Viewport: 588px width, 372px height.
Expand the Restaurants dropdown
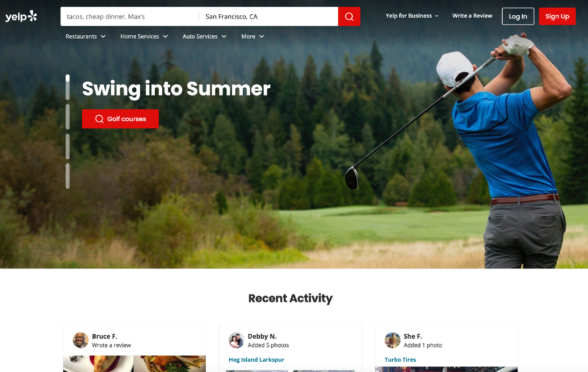(x=86, y=36)
